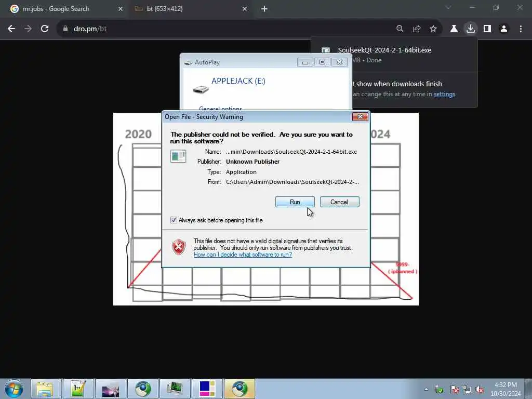The image size is (532, 399).
Task: Toggle the downloads toolbar icon
Action: (x=471, y=29)
